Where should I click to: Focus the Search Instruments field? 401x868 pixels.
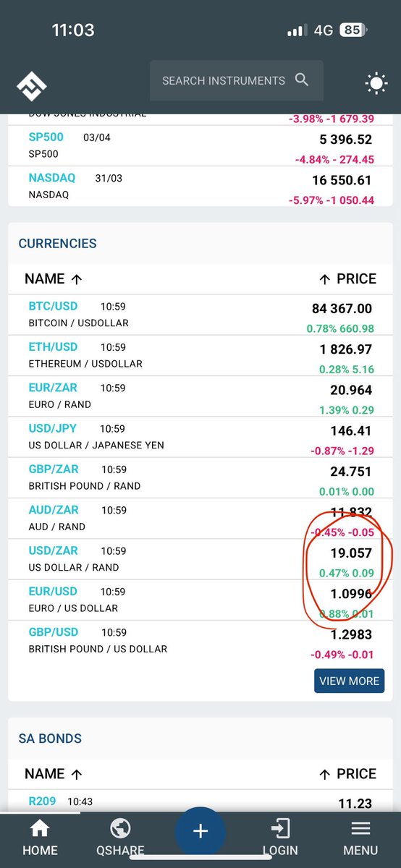tap(236, 80)
